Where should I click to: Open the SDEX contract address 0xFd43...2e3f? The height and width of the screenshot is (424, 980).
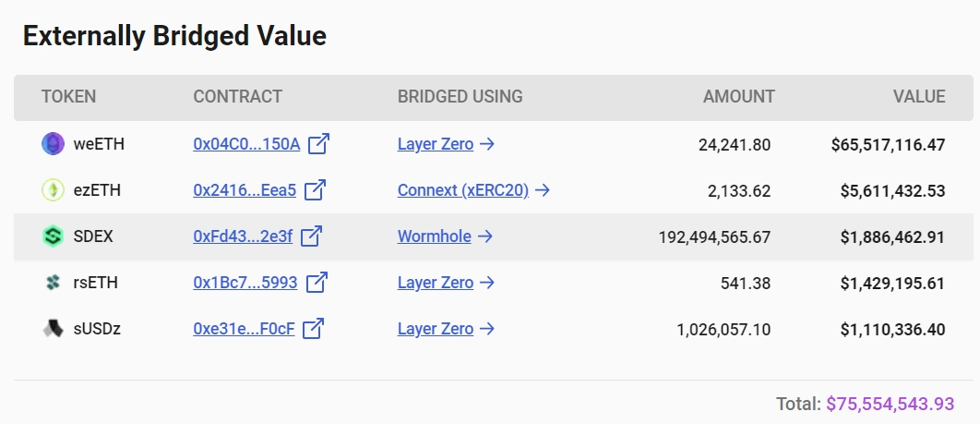(x=243, y=236)
